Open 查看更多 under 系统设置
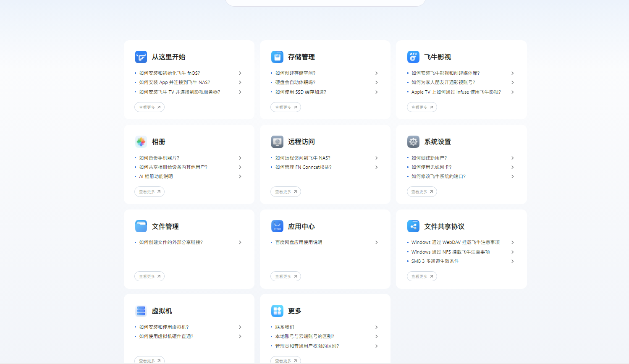Viewport: 629px width, 364px height. (422, 192)
